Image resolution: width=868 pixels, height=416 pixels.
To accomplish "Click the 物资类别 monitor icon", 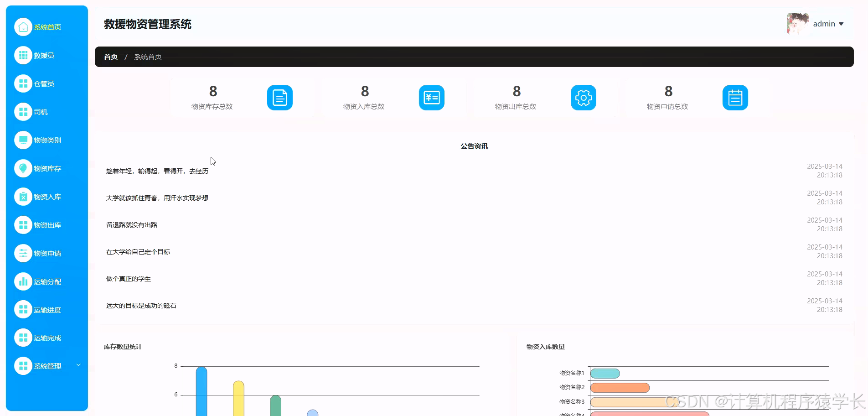I will click(23, 140).
